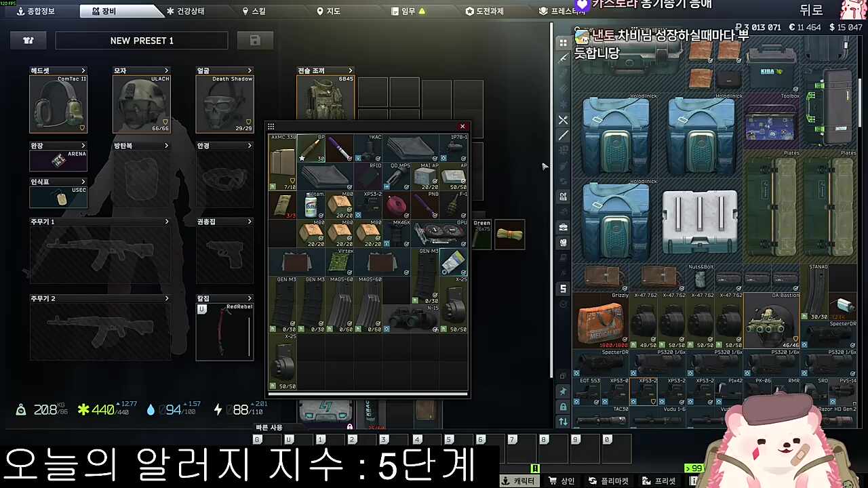Toggle the pin icon in stash sidebar
This screenshot has width=868, height=488.
[x=563, y=392]
